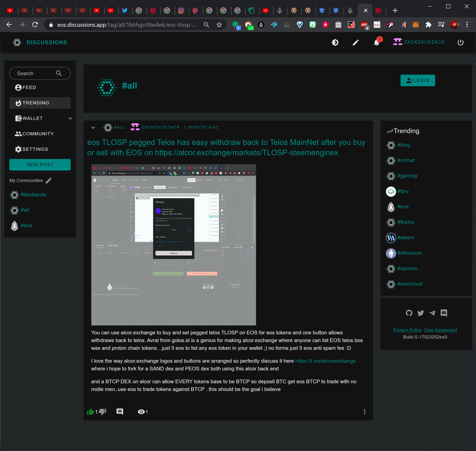Open the Privacy Policy link
This screenshot has width=476, height=451.
(x=407, y=330)
